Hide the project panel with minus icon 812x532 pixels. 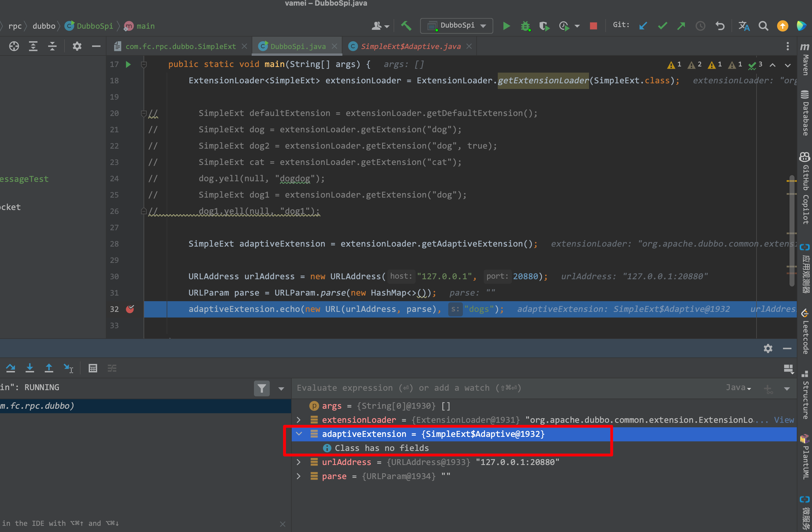pos(96,46)
